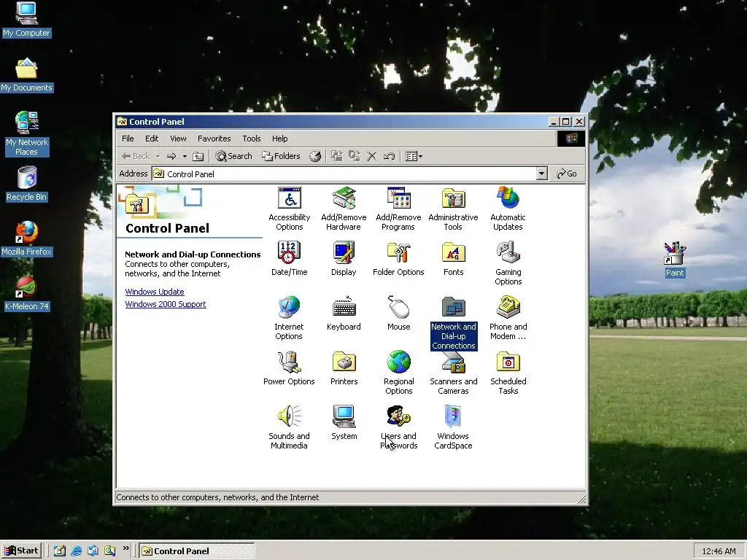This screenshot has height=560, width=747.
Task: Click the Undo toolbar icon
Action: pyautogui.click(x=389, y=156)
